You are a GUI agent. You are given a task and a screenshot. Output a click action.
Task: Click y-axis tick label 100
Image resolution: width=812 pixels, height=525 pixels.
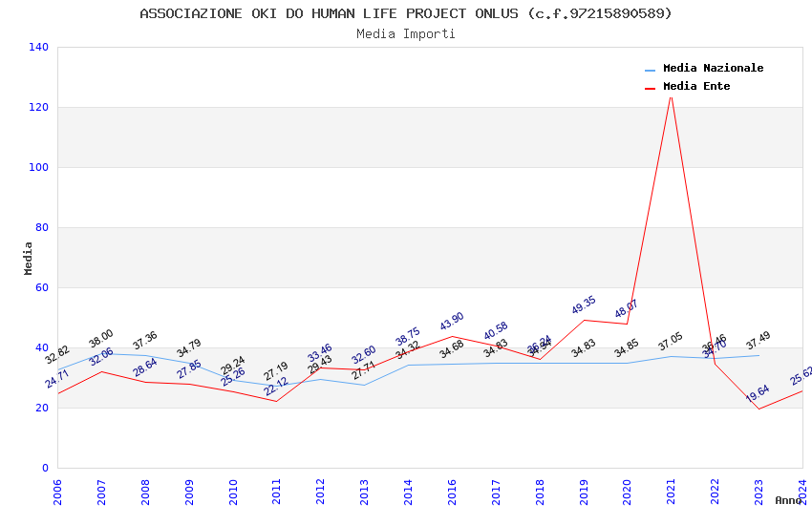[x=39, y=167]
